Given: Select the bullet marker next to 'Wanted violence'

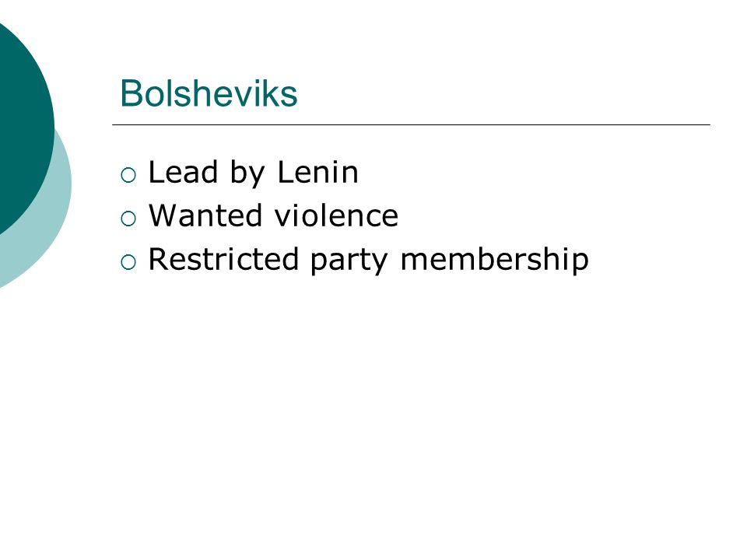Looking at the screenshot, I should tap(128, 219).
